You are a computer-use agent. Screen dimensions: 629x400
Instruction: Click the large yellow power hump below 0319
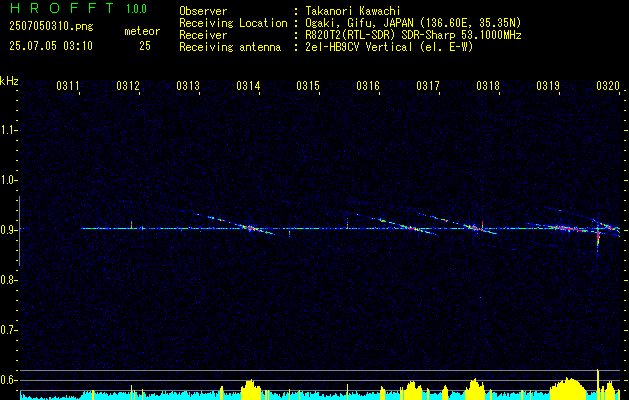pyautogui.click(x=568, y=388)
